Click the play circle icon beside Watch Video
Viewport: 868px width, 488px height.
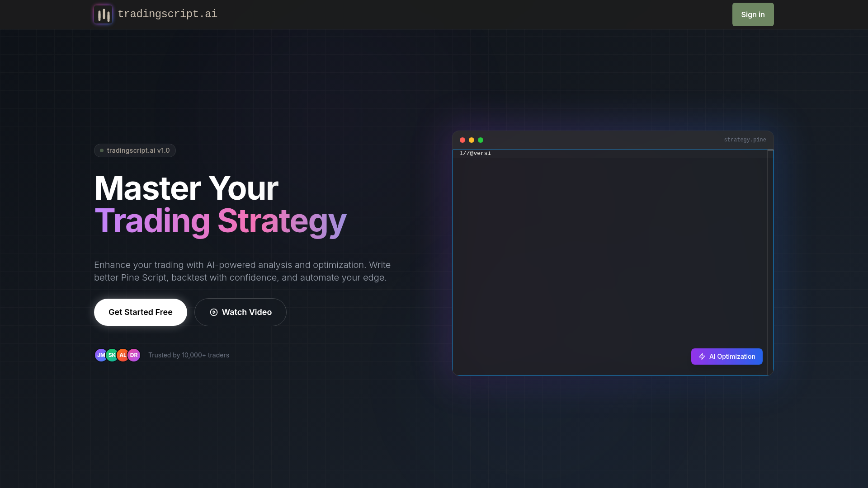click(214, 312)
